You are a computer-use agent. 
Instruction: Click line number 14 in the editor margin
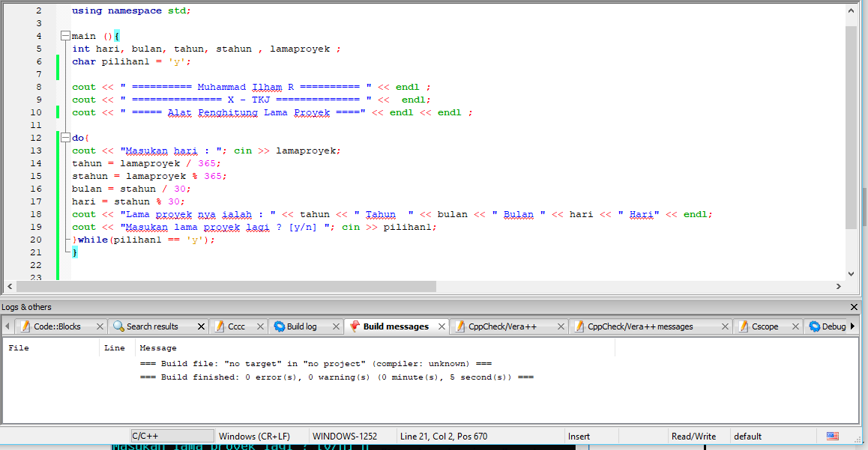click(x=35, y=162)
